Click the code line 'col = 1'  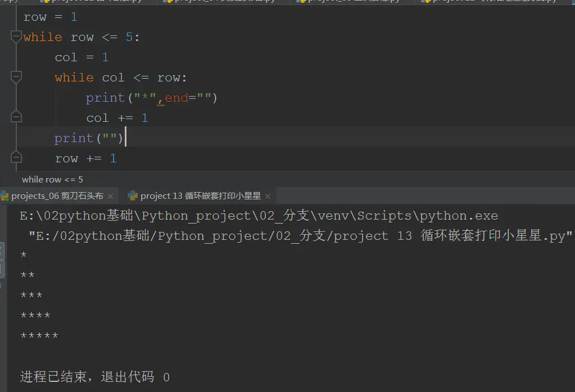82,57
